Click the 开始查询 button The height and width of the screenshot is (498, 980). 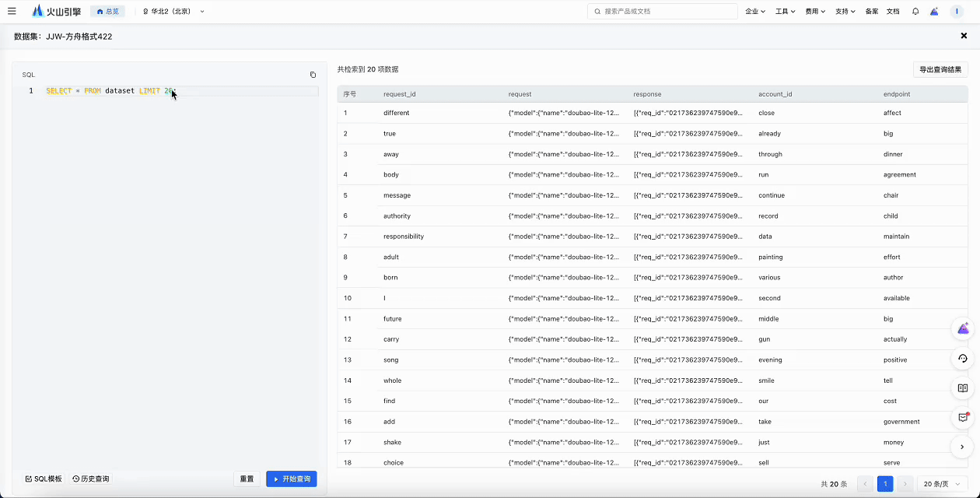click(292, 479)
